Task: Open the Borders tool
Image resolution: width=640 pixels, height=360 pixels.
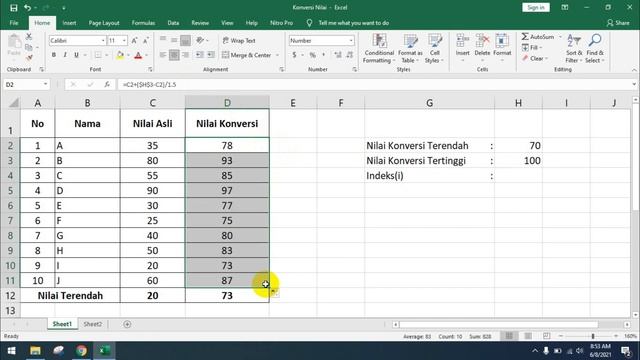Action: click(98, 55)
